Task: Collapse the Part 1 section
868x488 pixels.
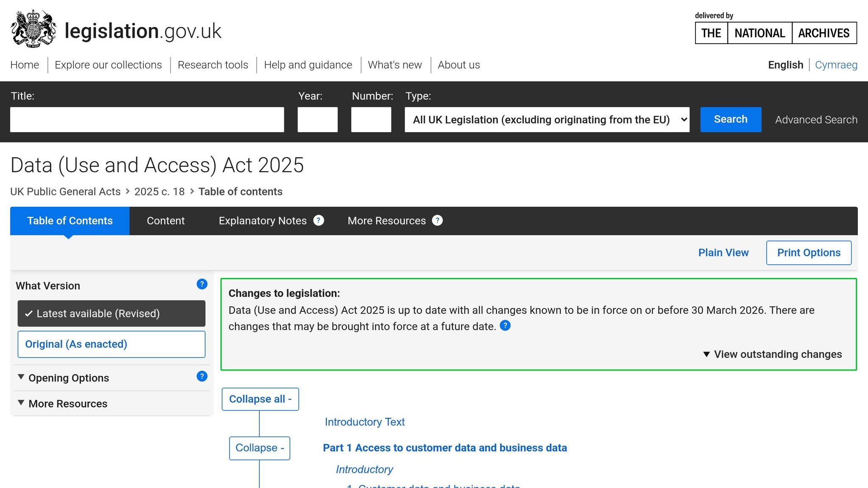Action: [x=259, y=448]
